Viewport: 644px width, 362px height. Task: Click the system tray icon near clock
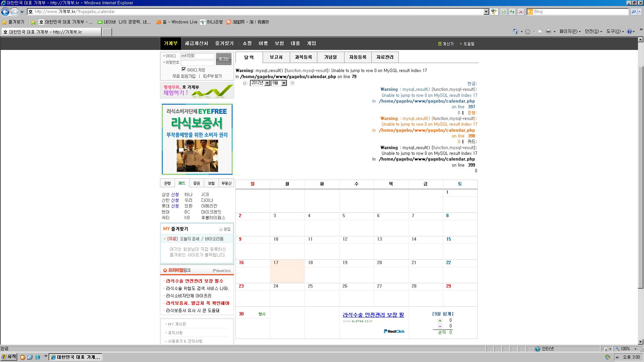click(607, 357)
